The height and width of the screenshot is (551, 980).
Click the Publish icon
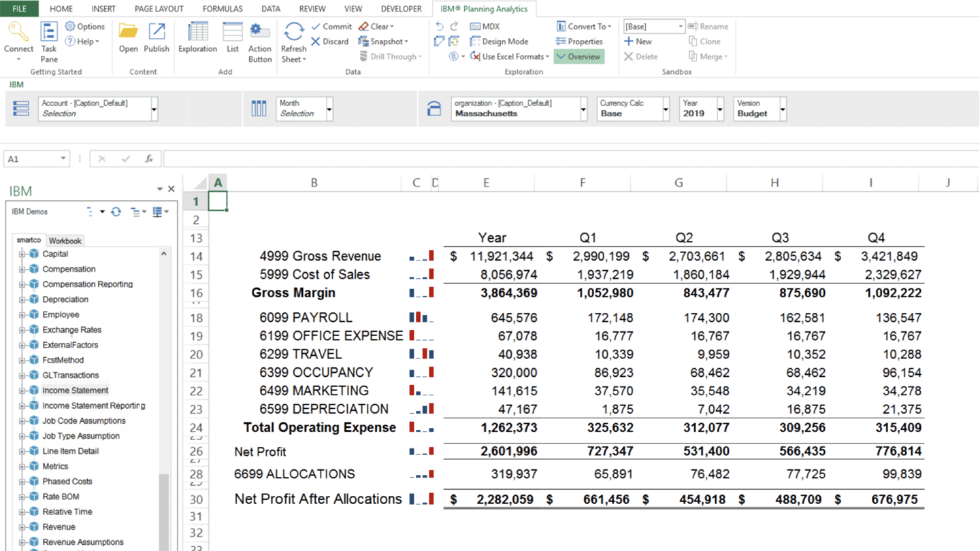click(x=157, y=31)
